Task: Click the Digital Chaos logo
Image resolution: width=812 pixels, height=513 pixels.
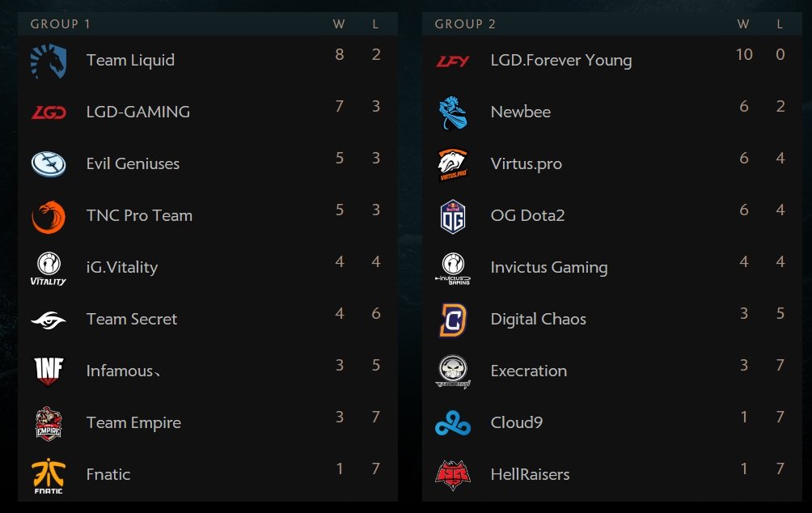Action: 453,320
